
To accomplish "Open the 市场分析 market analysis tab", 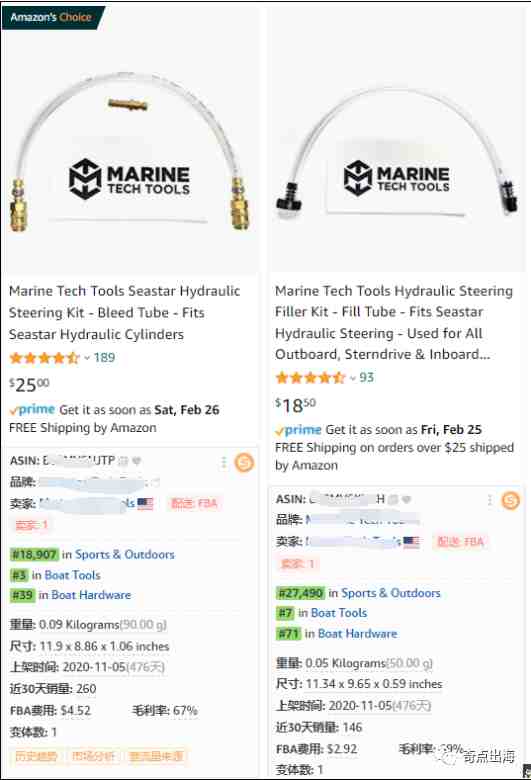I will (93, 757).
